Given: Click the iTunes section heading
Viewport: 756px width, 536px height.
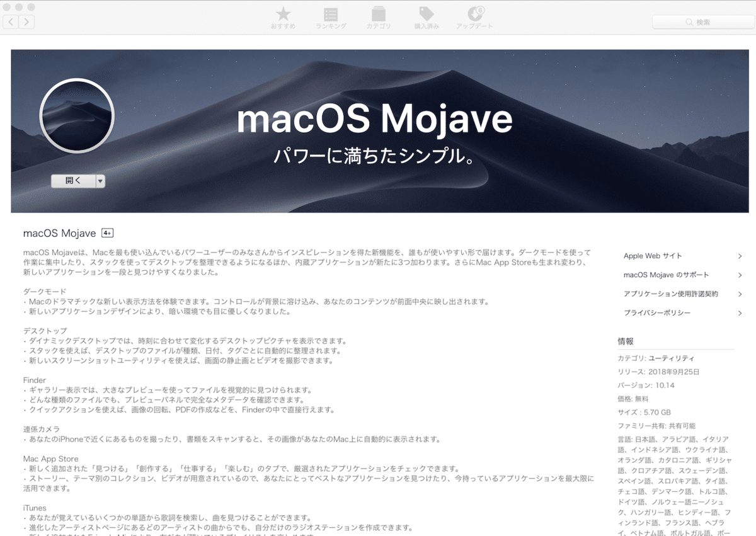Looking at the screenshot, I should tap(35, 508).
